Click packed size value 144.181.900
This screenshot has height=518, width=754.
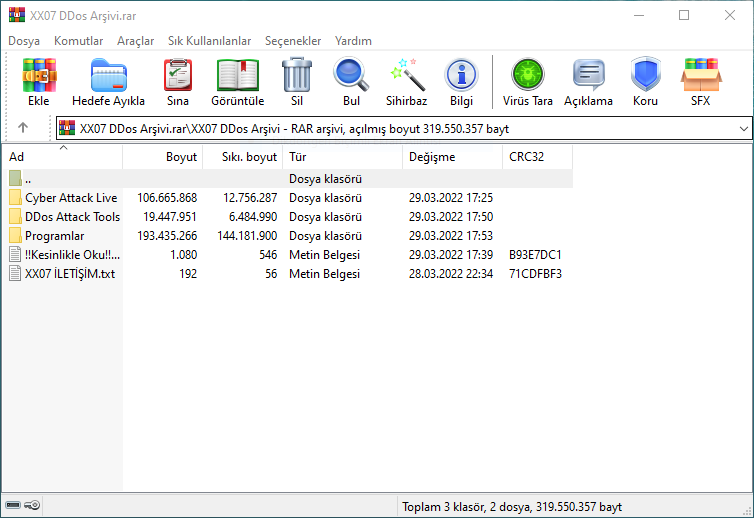click(247, 236)
